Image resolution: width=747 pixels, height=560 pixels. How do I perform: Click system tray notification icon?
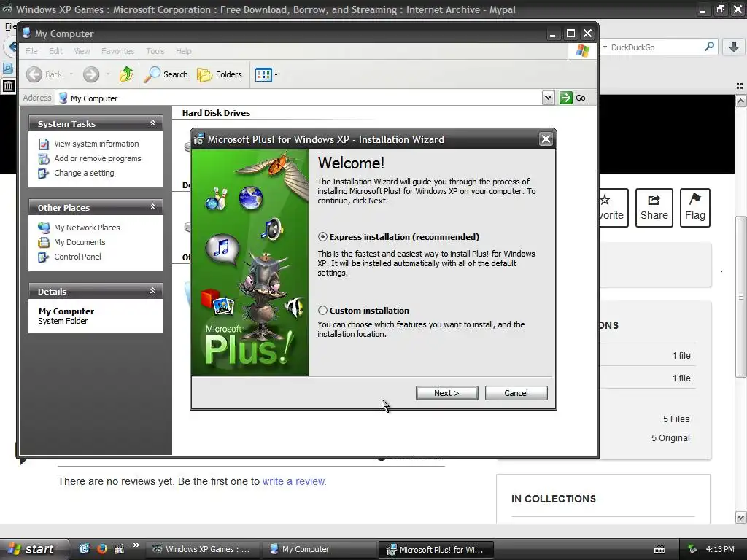[693, 549]
